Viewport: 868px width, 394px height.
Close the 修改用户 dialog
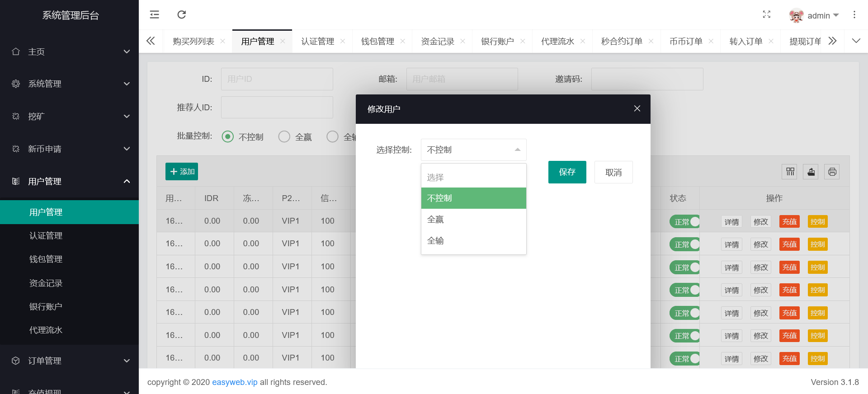coord(637,108)
